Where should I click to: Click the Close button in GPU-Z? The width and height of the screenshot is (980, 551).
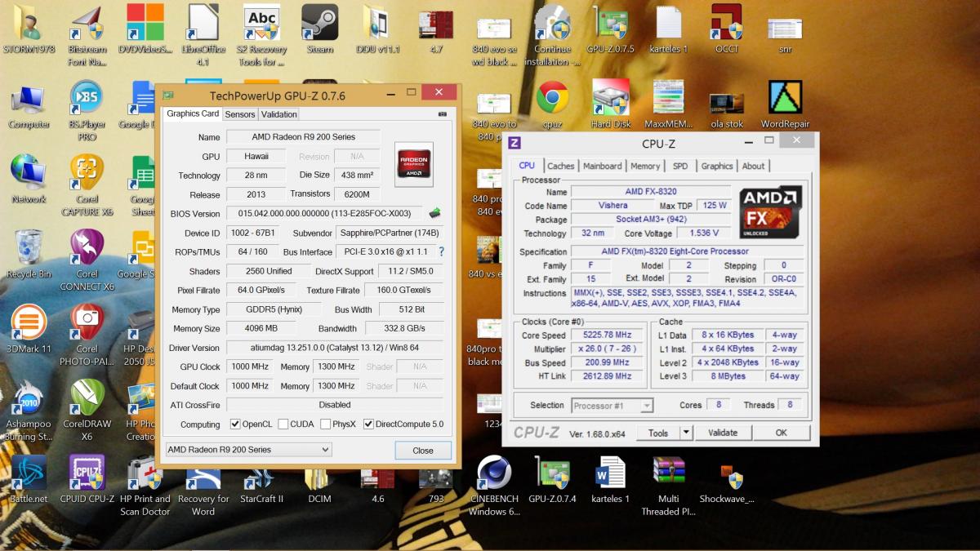pos(423,451)
